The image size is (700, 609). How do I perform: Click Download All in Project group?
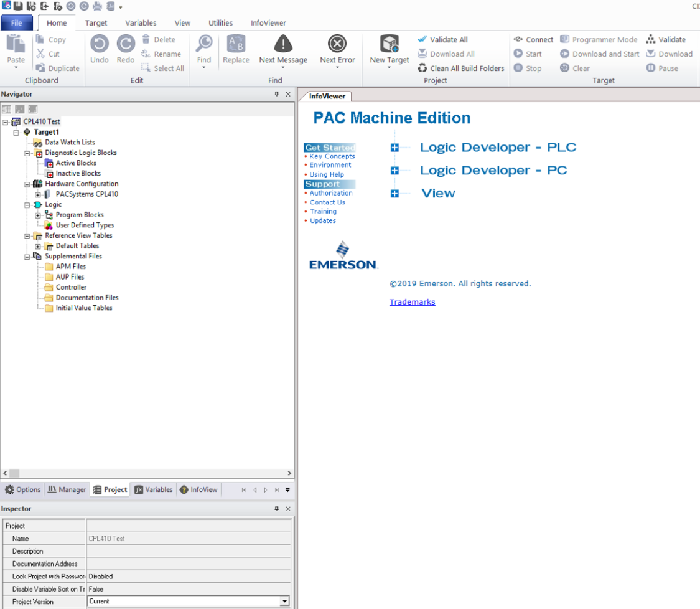pyautogui.click(x=446, y=54)
